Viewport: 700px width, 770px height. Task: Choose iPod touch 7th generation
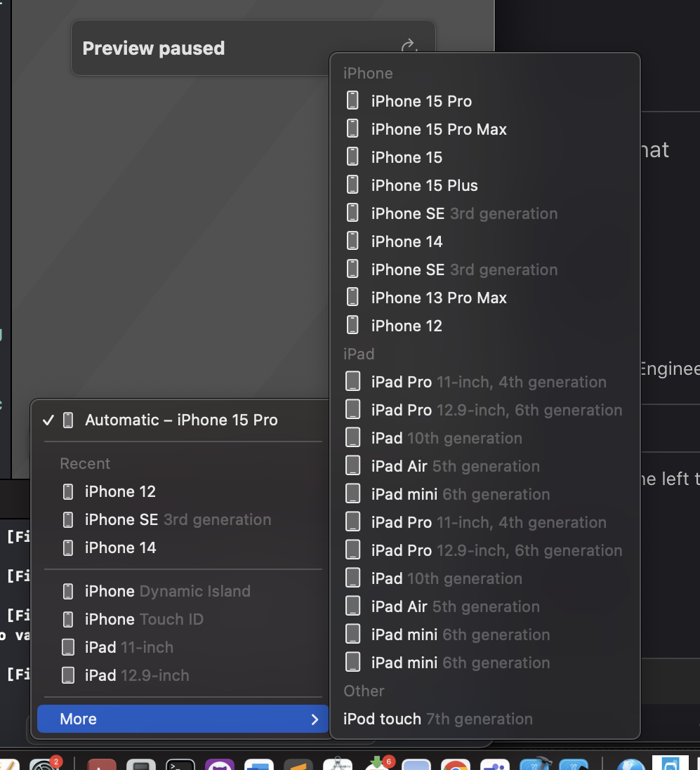point(485,719)
